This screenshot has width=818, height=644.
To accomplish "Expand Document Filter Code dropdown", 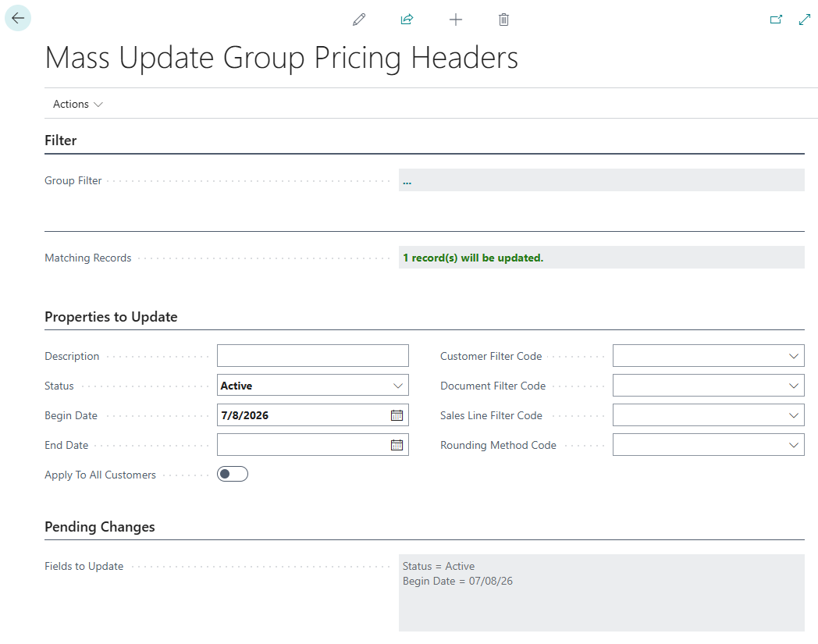I will coord(794,386).
